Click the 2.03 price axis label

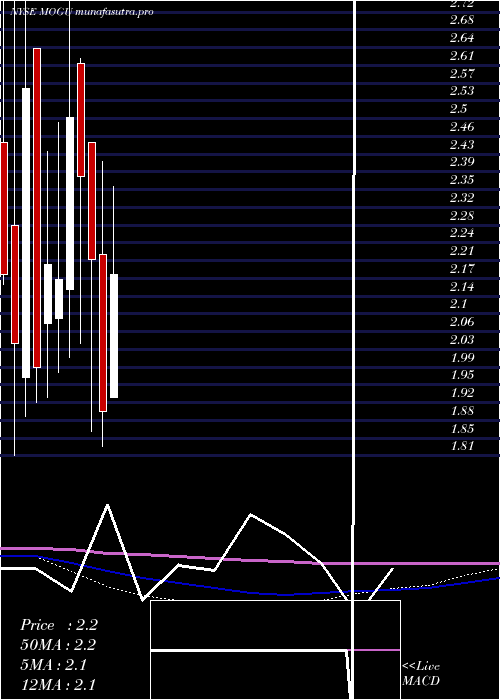click(462, 340)
